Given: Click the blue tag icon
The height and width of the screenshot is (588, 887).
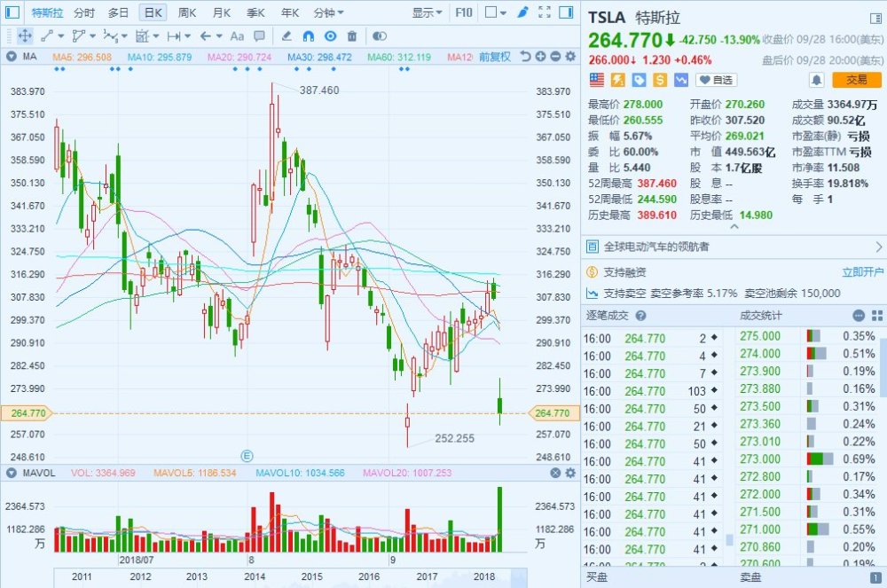Looking at the screenshot, I should [639, 80].
